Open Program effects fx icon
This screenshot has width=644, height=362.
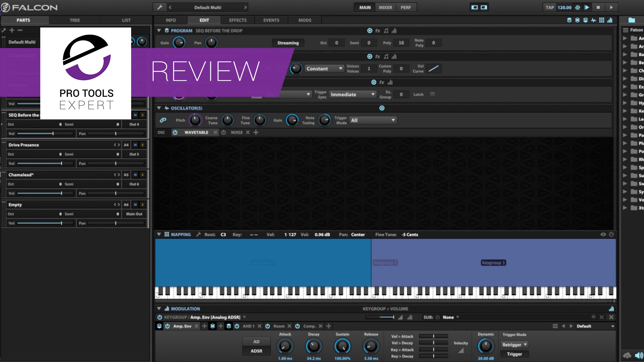click(378, 31)
